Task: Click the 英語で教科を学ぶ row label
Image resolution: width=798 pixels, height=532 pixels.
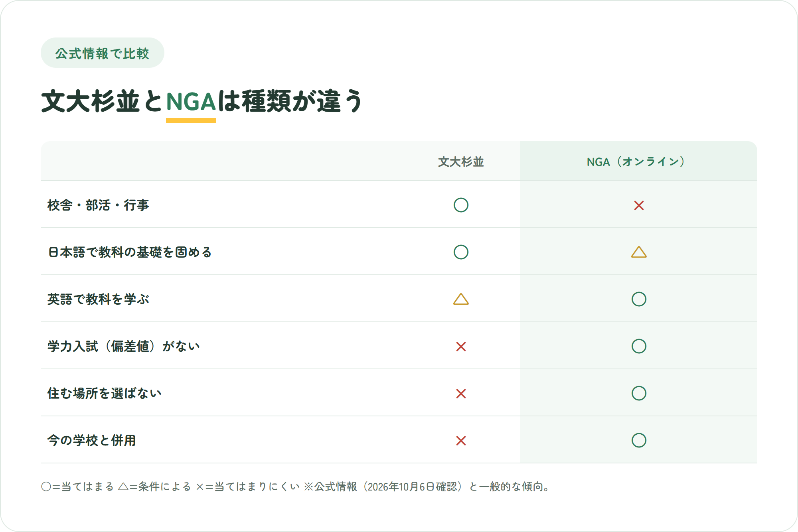Action: (x=98, y=299)
